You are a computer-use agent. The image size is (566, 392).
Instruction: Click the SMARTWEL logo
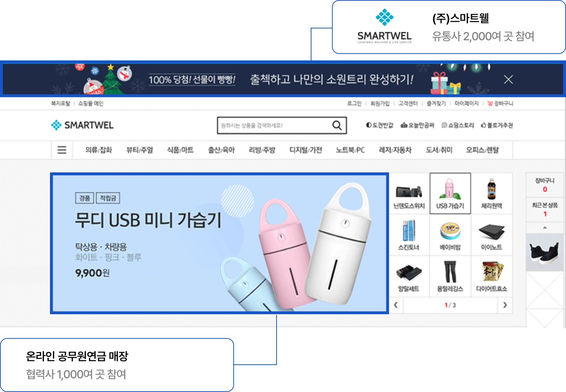click(82, 125)
